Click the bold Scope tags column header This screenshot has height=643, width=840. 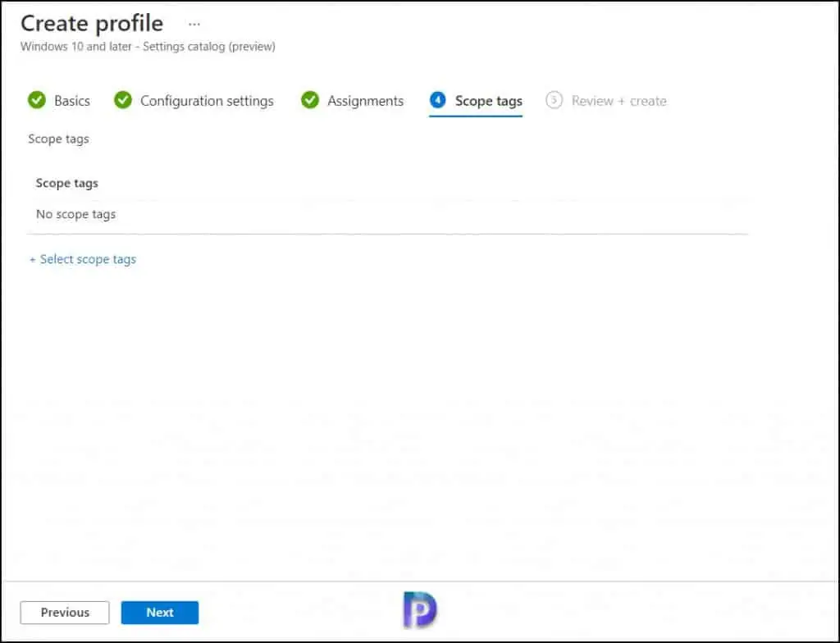click(67, 183)
